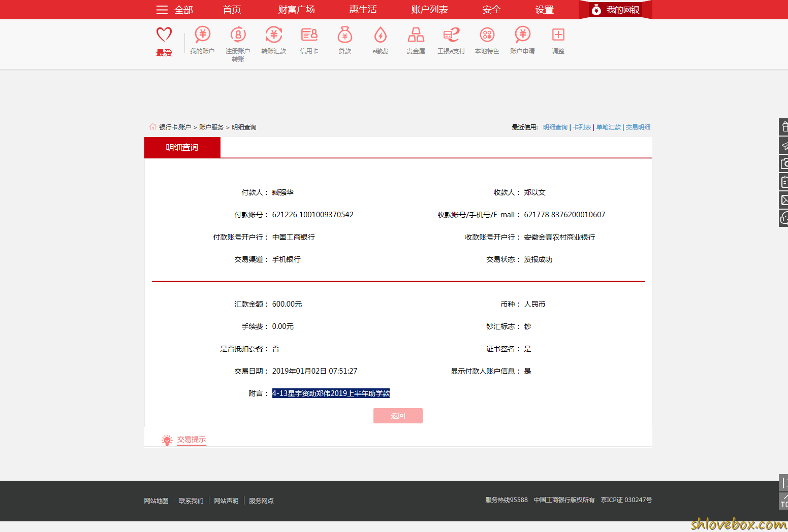Click transaction status 发报成功
Viewport: 788px width, 532px height.
tap(538, 259)
